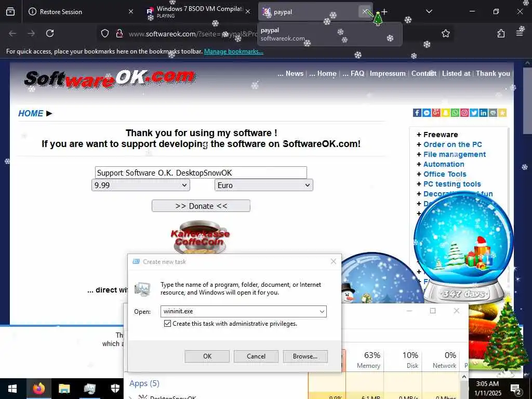Open Firefox application menu

520,33
